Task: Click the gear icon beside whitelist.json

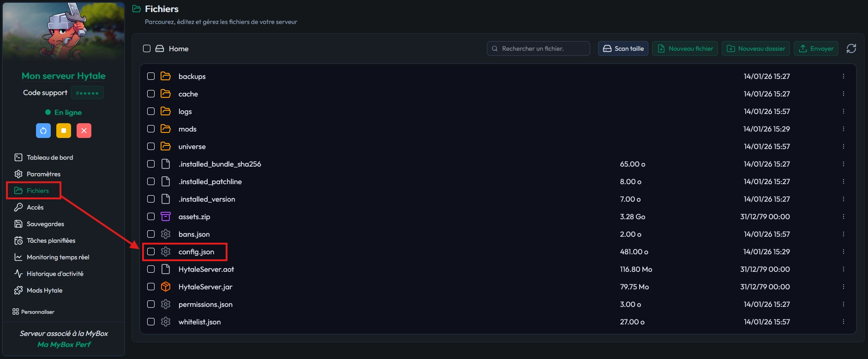Action: coord(166,322)
